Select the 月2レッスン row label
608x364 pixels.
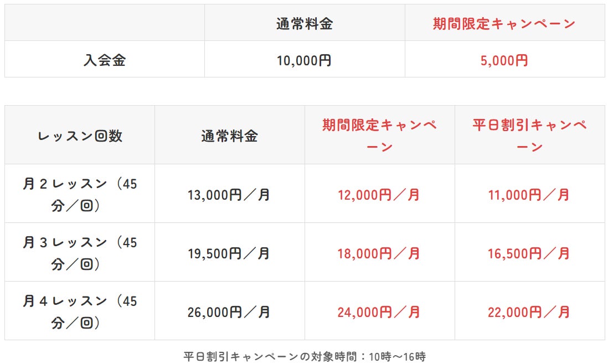80,194
